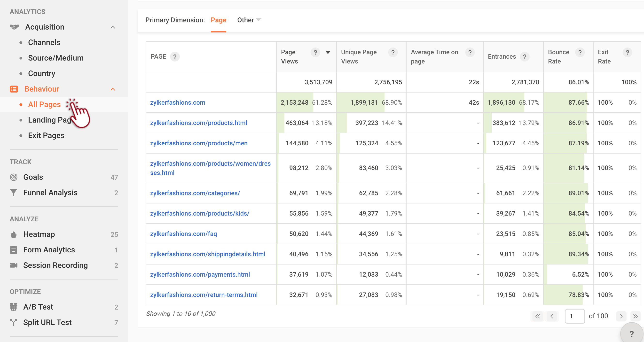Click the Goals target icon
Screen dimensions: 644x342
coord(14,177)
